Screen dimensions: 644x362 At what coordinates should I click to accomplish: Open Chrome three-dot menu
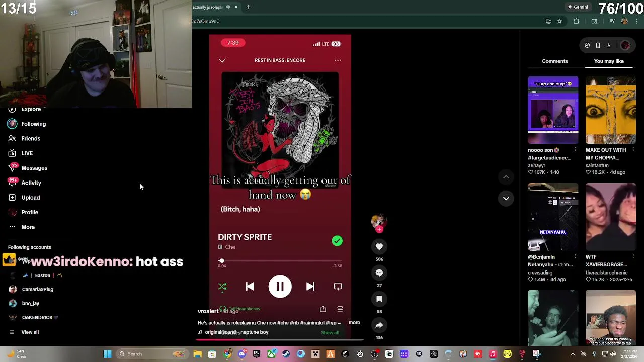(637, 21)
